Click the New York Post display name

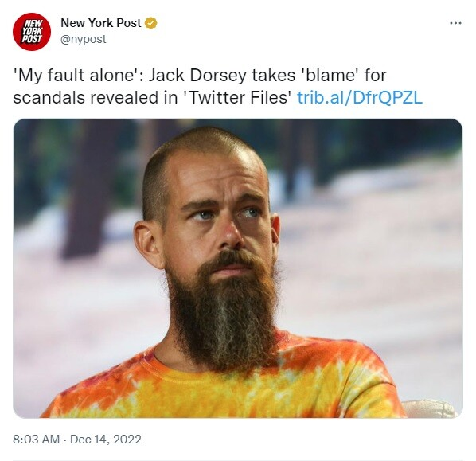point(101,23)
